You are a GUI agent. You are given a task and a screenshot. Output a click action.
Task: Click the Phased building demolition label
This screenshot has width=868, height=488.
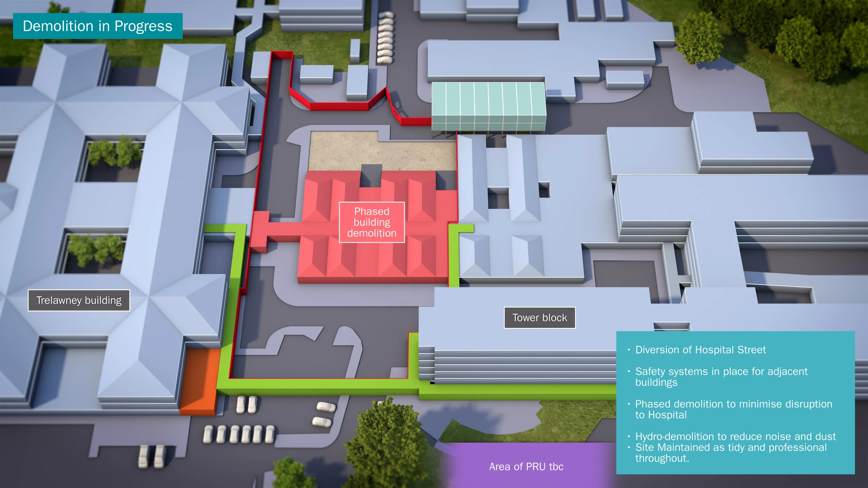(372, 222)
